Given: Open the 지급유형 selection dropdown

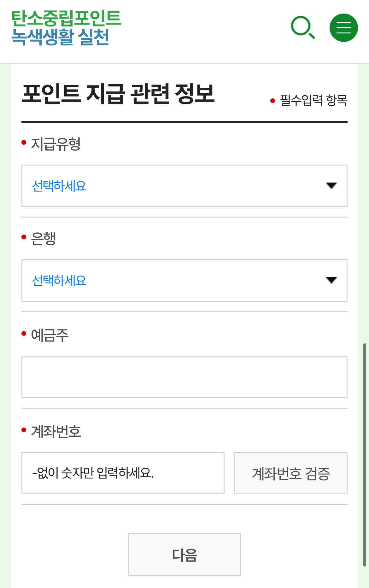Looking at the screenshot, I should pos(184,186).
